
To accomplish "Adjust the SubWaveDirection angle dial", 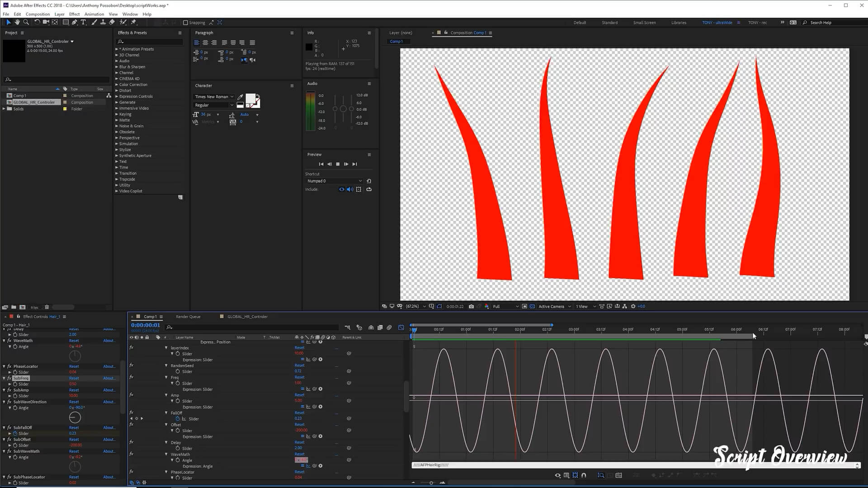I will coord(75,418).
